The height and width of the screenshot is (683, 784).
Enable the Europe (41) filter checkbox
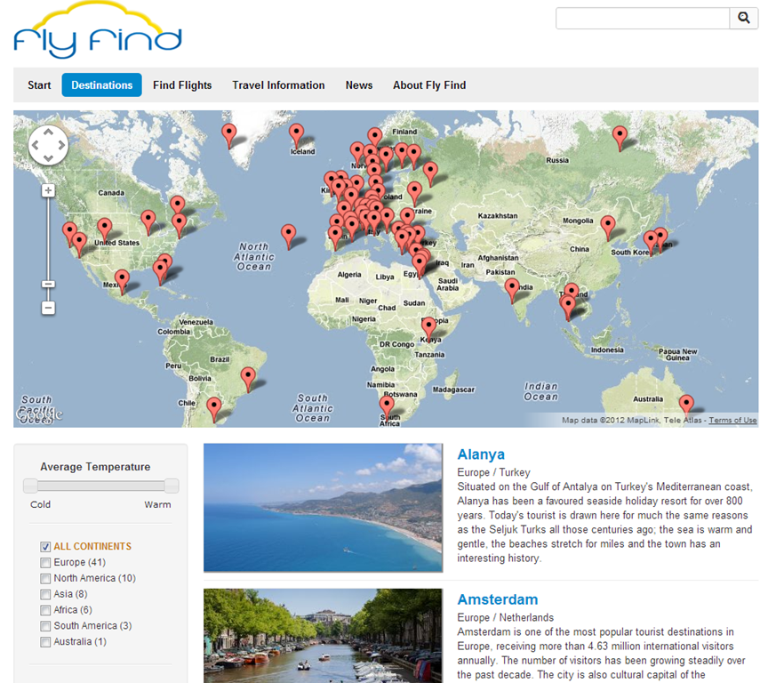tap(45, 563)
